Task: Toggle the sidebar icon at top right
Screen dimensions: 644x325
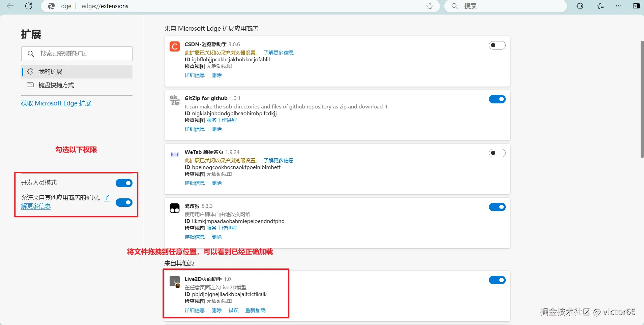Action: coord(636,6)
